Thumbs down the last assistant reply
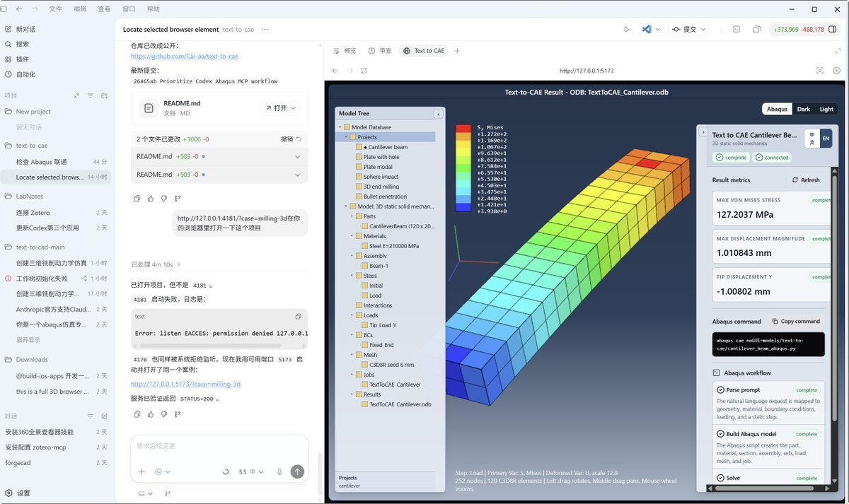 [x=164, y=414]
